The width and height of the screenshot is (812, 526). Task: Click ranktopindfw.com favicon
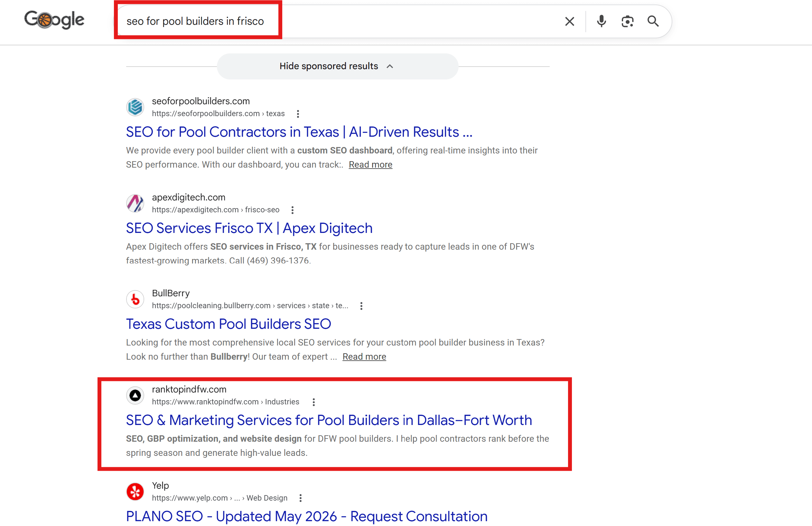point(135,395)
